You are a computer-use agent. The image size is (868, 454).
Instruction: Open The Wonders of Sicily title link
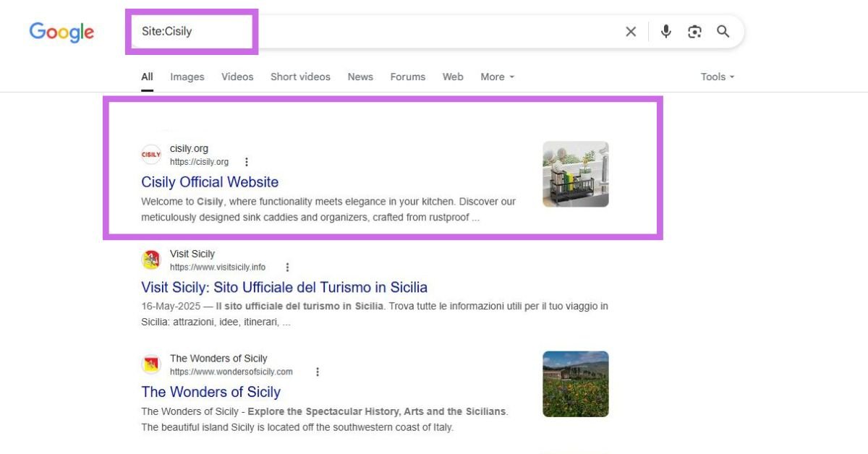click(x=210, y=392)
